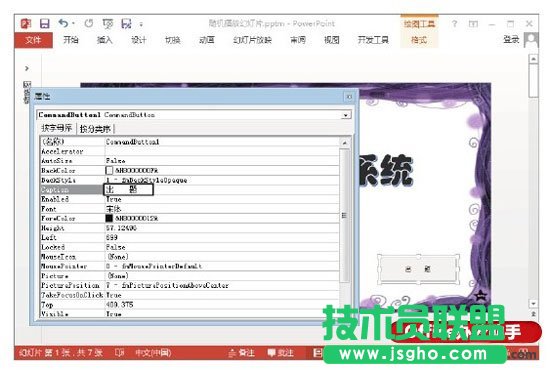Click the help question mark icon
This screenshot has width=550, height=370.
(x=455, y=24)
